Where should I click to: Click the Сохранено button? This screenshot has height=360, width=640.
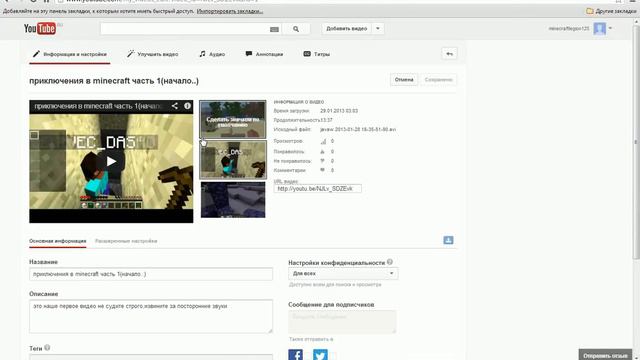(438, 80)
